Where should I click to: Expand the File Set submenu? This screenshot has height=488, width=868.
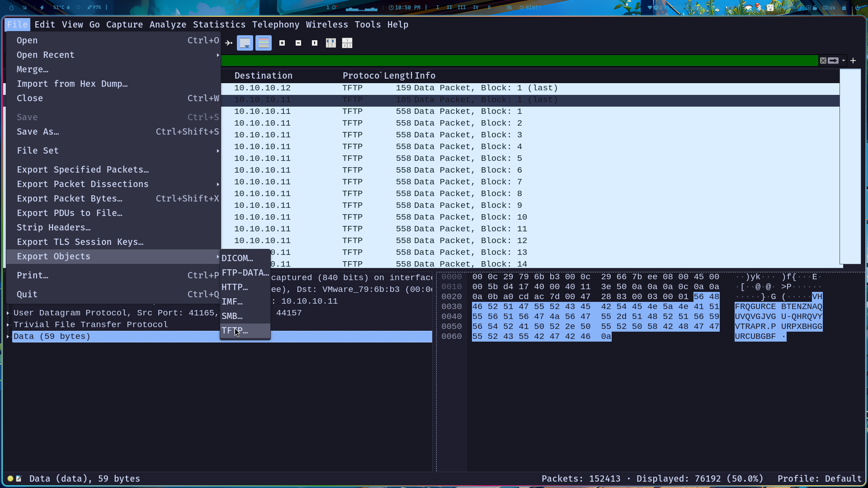(x=113, y=150)
